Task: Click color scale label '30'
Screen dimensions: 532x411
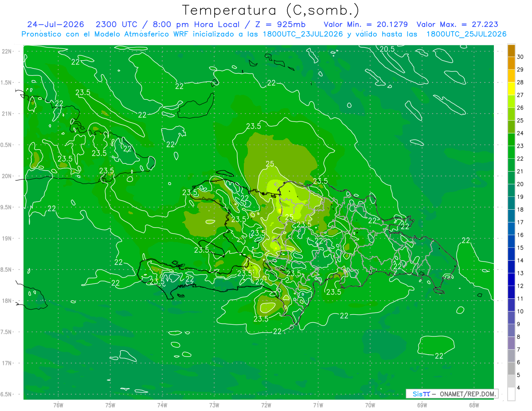Action: pyautogui.click(x=520, y=57)
